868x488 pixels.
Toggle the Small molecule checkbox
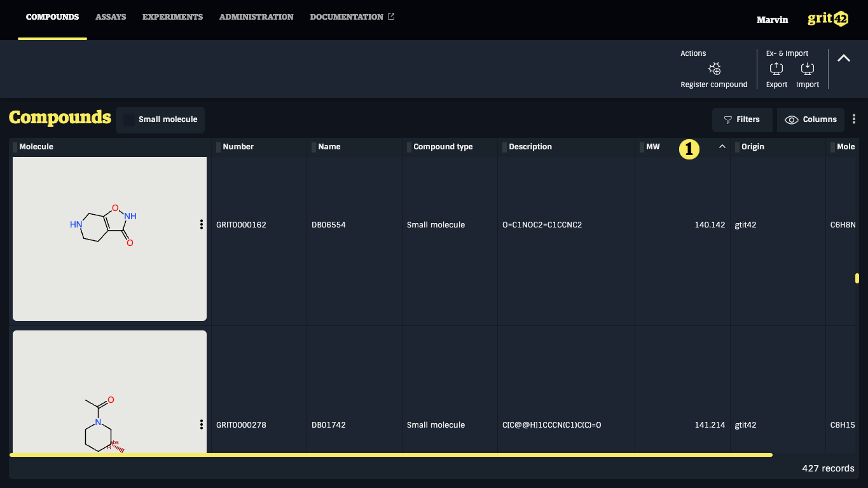pos(129,119)
